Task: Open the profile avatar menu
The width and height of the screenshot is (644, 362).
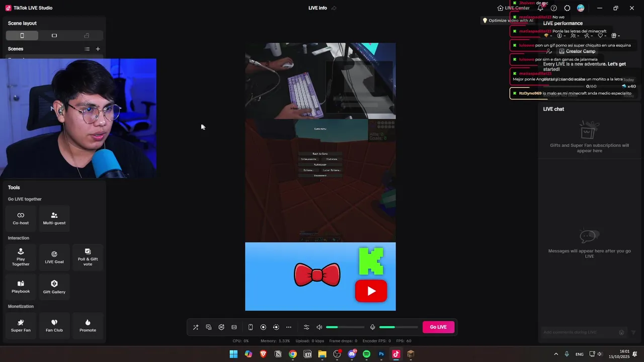Action: (581, 8)
